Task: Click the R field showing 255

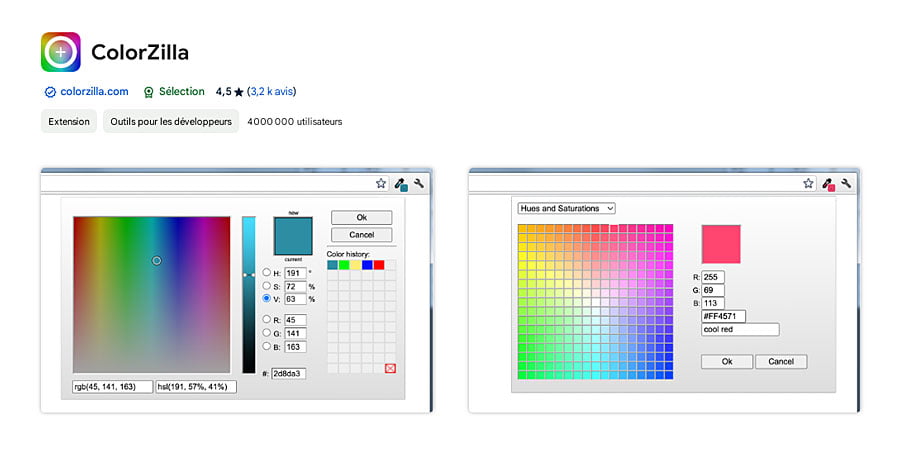Action: click(x=713, y=277)
